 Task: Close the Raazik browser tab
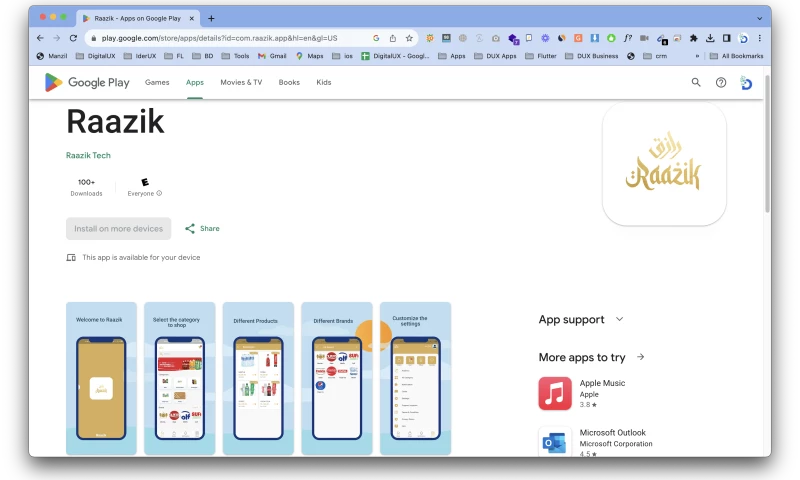192,18
